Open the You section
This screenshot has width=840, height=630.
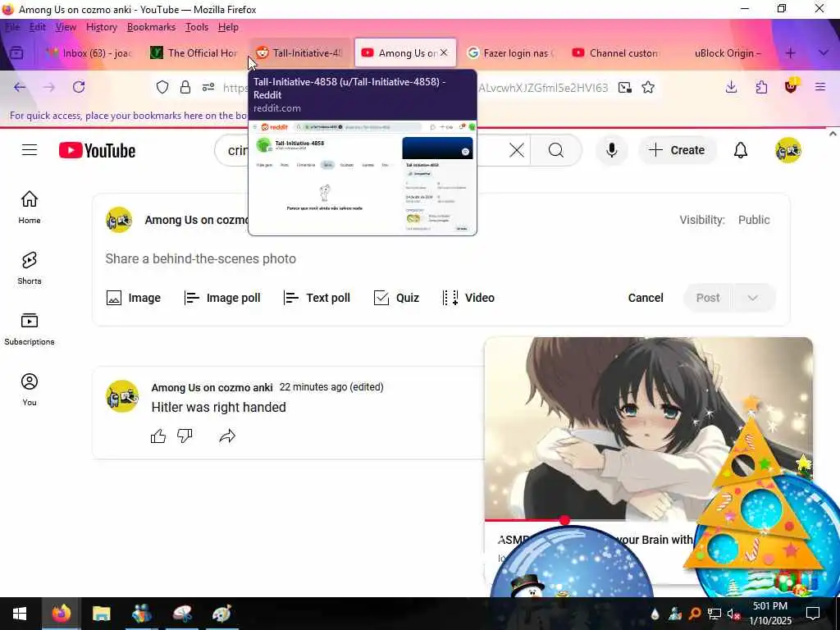(x=30, y=390)
